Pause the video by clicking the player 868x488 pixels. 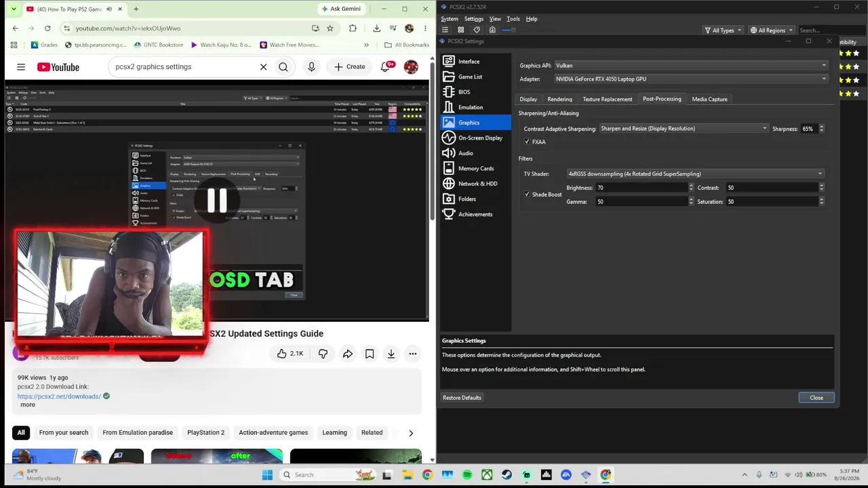217,201
